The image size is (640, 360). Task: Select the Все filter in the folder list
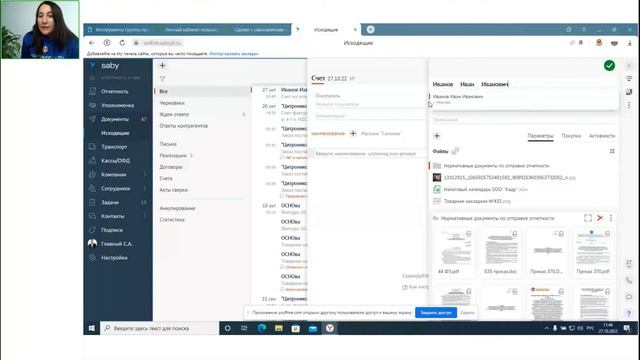click(x=164, y=91)
